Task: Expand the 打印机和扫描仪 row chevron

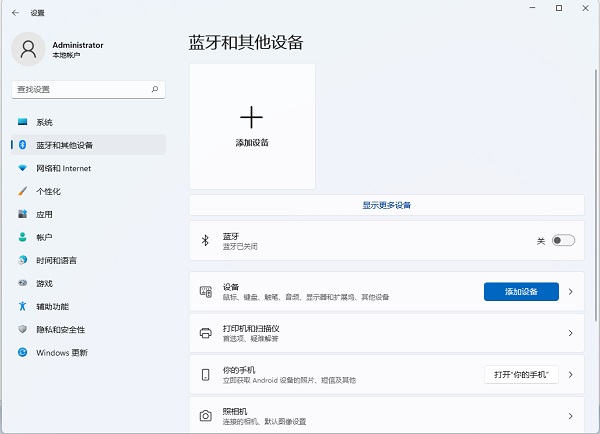Action: (x=570, y=333)
